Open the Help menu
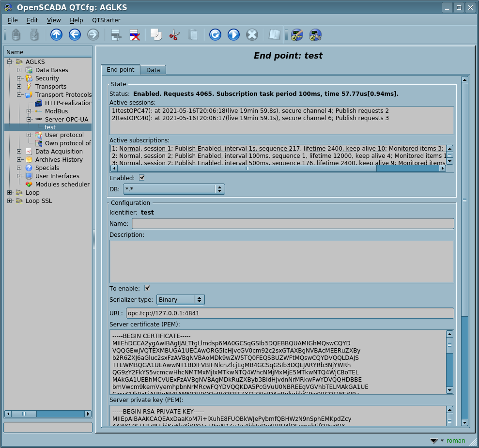479x448 pixels. [76, 20]
